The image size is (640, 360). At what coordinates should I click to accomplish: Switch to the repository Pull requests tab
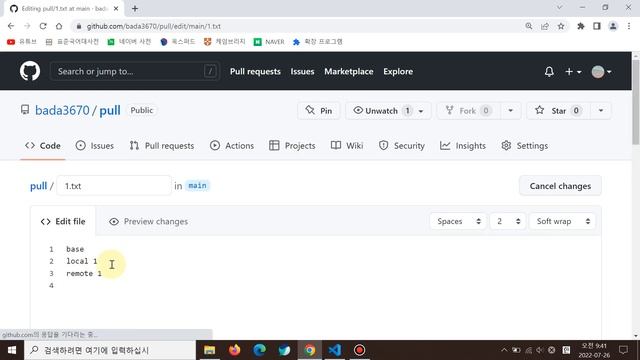point(162,146)
